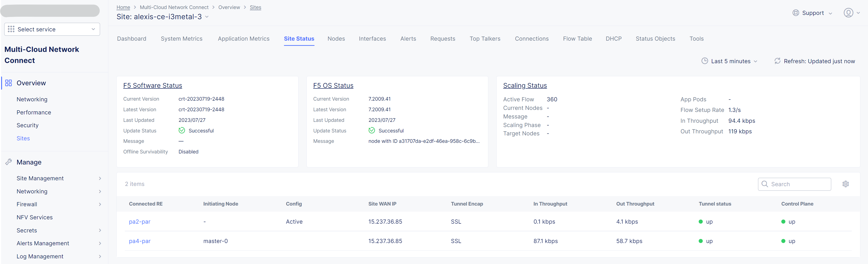
Task: Go to Sites breadcrumb link
Action: (255, 7)
